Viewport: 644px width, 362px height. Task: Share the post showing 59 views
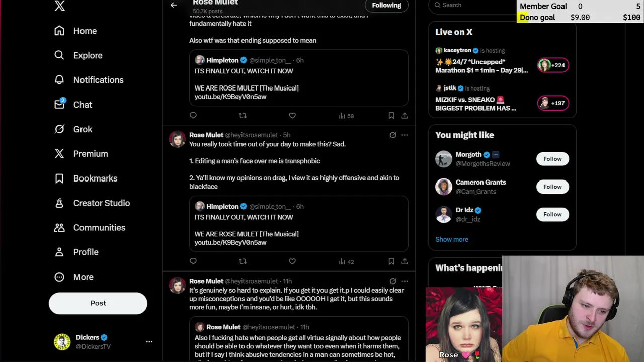405,116
